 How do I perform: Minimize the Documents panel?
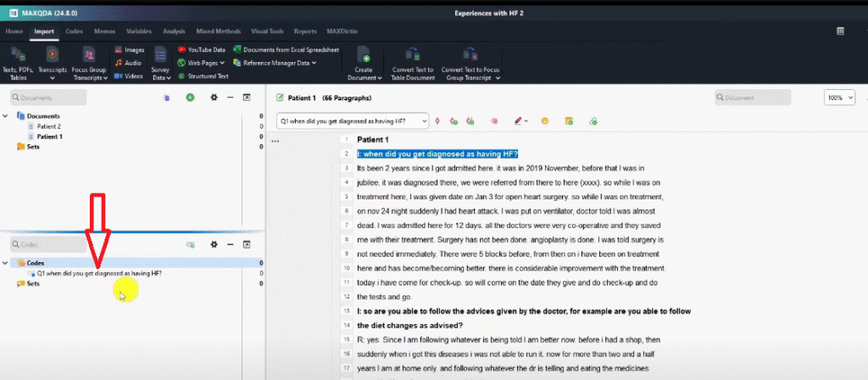tap(231, 98)
